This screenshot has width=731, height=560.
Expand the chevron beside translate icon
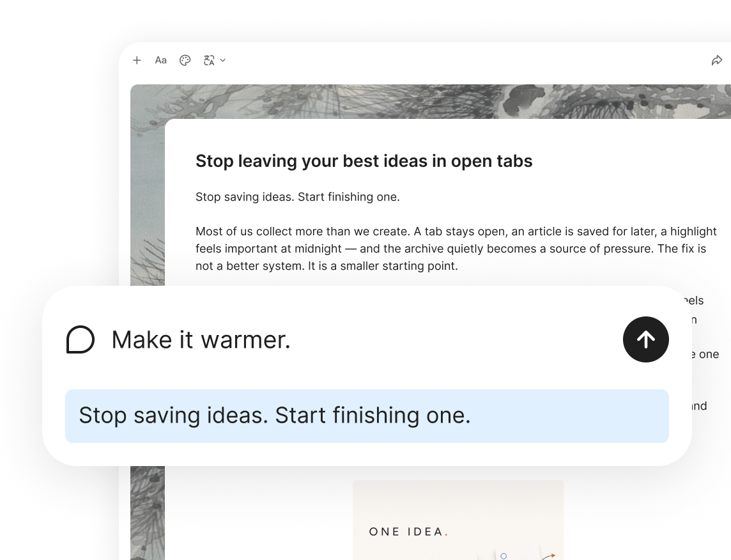pos(223,60)
